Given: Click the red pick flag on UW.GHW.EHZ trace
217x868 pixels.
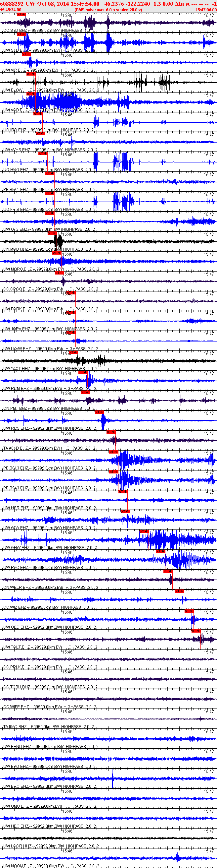Looking at the screenshot, I should point(144,531).
